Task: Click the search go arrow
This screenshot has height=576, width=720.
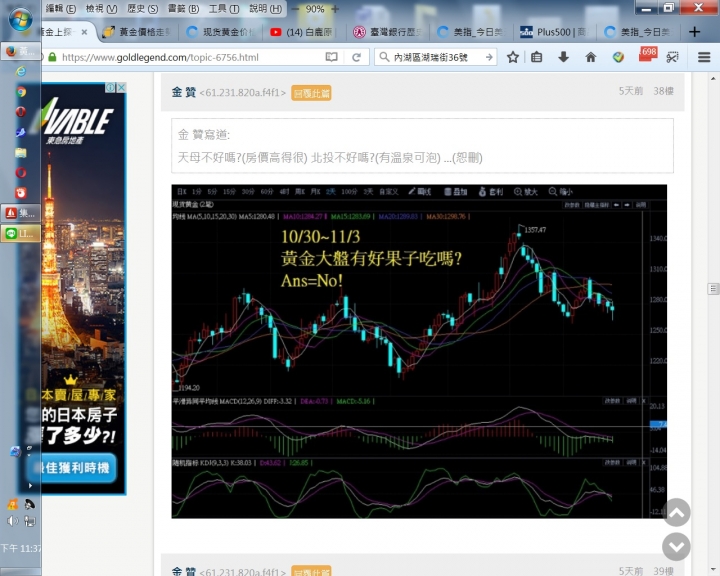Action: click(x=489, y=57)
